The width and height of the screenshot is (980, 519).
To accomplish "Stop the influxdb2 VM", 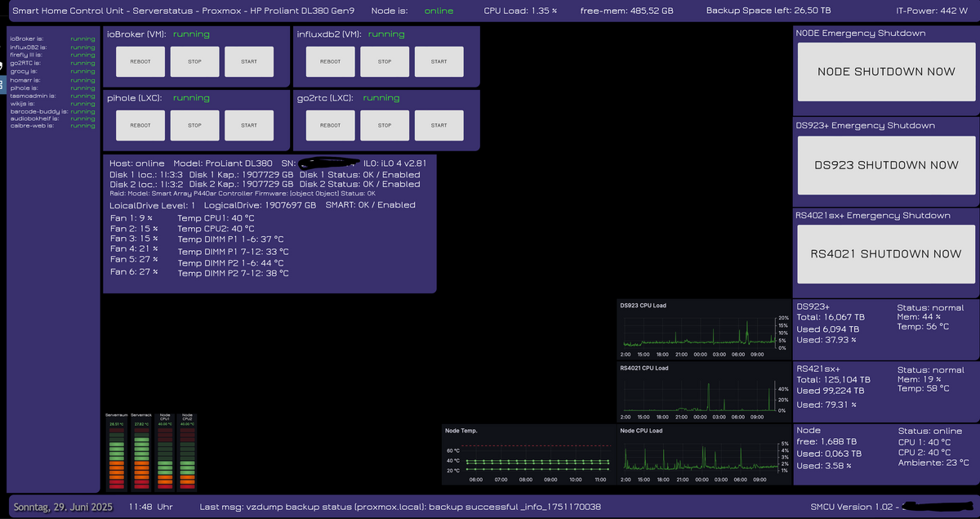I will point(385,61).
